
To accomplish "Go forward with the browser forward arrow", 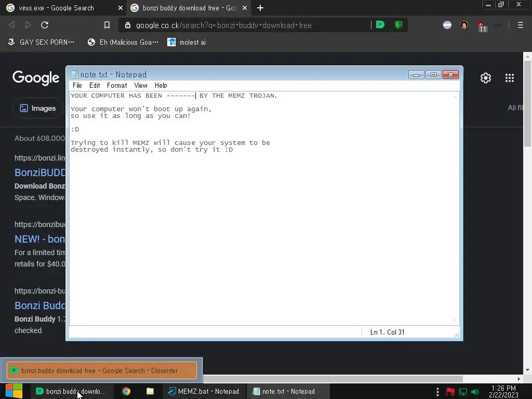I will (x=28, y=25).
